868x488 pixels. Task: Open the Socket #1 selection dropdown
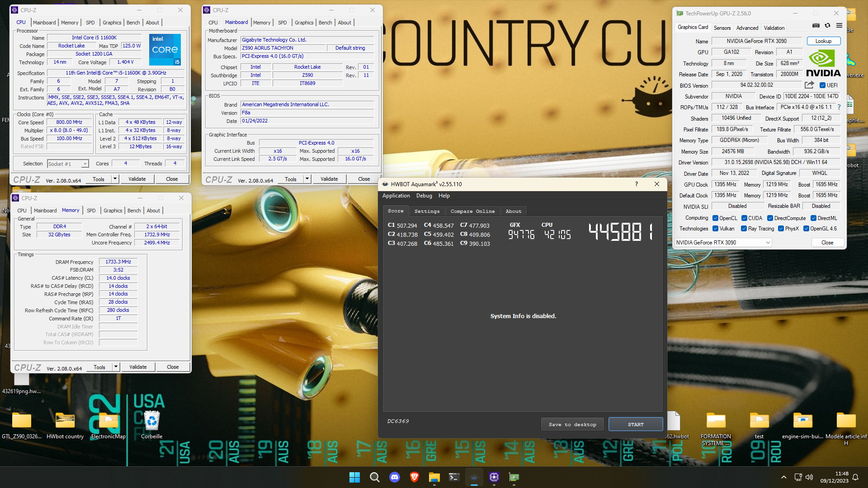pos(68,164)
